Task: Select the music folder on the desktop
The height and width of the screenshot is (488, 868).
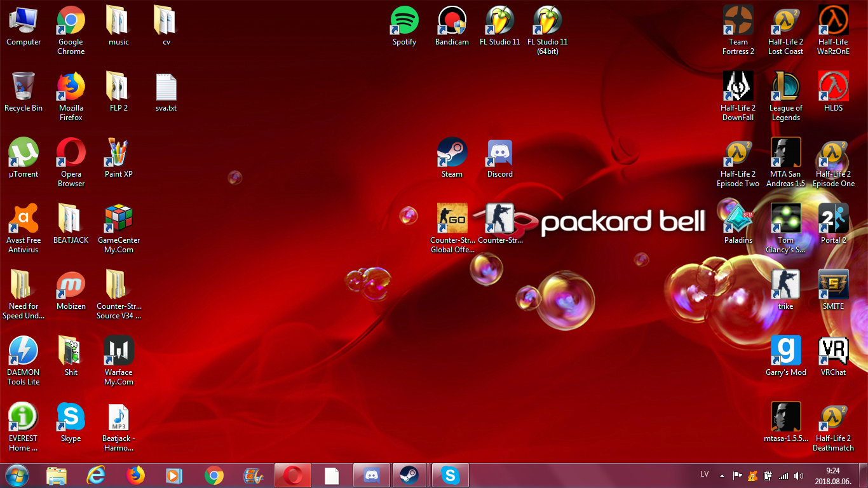Action: pyautogui.click(x=119, y=26)
